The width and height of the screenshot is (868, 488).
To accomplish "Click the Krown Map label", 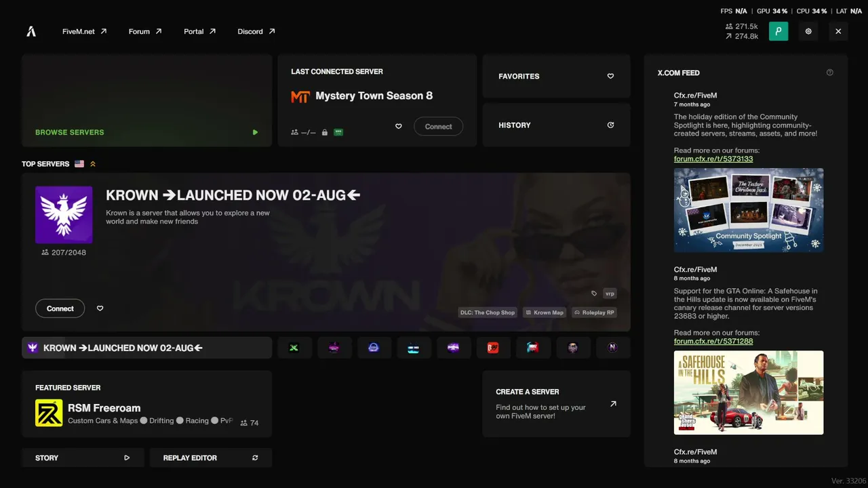I will tap(545, 312).
